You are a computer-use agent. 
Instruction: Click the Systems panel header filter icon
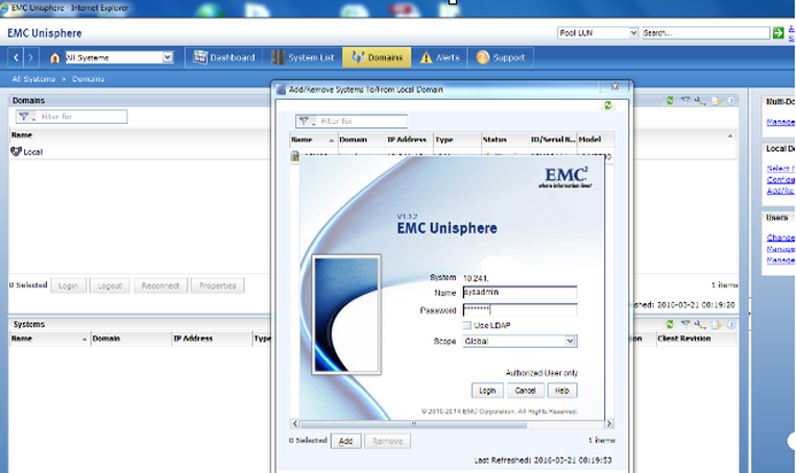tap(685, 324)
